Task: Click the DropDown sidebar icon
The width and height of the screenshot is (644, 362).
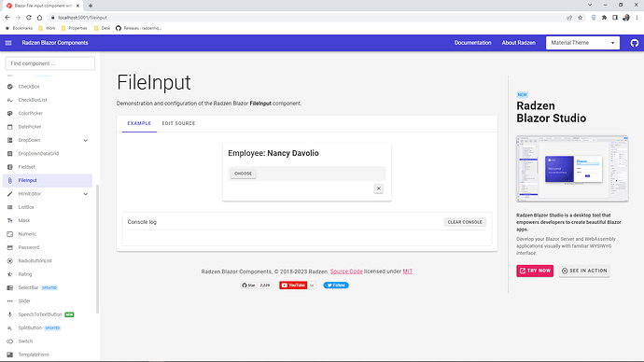Action: coord(10,140)
